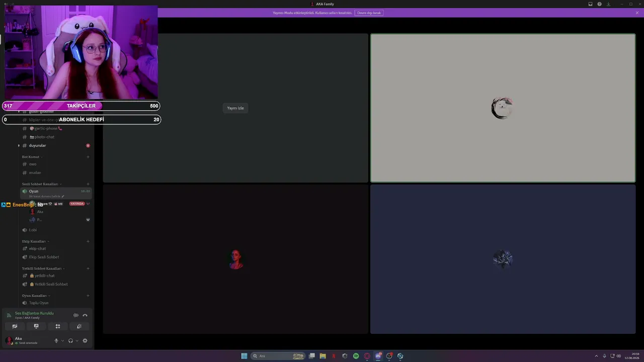Join the 'Ekip Sesli Sohbet' voice channel
644x362 pixels.
[x=44, y=257]
